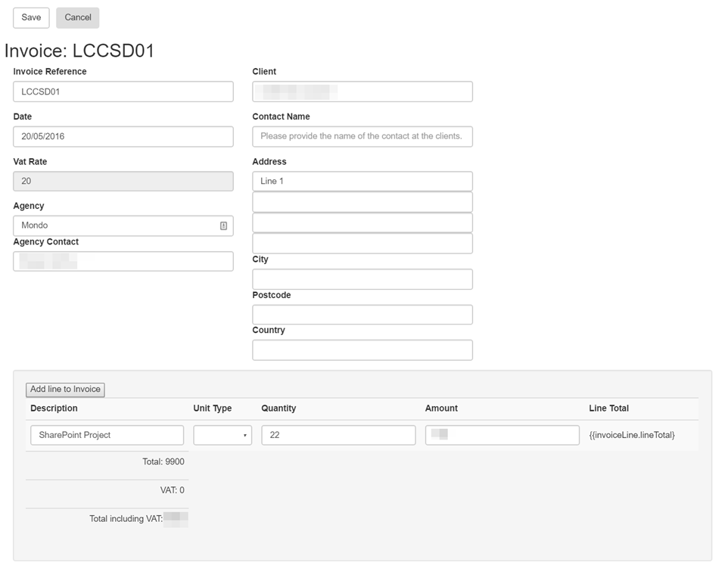Focus the Agency Contact field
The height and width of the screenshot is (581, 728).
pos(123,261)
